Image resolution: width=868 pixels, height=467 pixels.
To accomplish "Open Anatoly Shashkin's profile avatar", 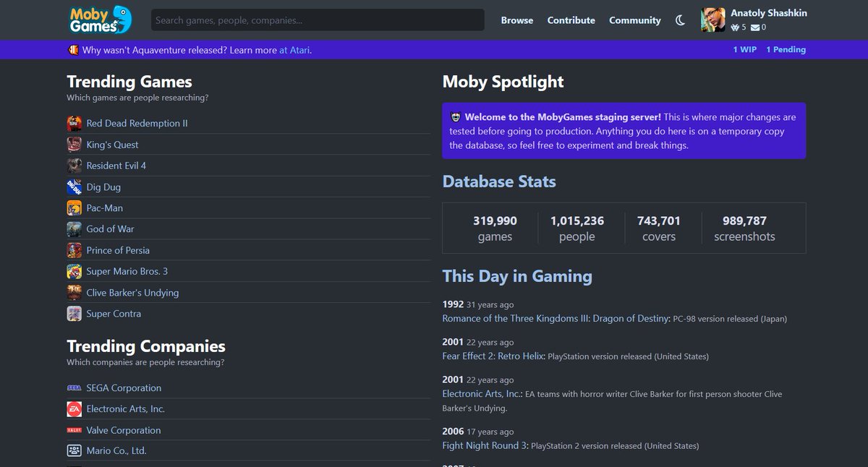I will coord(713,20).
